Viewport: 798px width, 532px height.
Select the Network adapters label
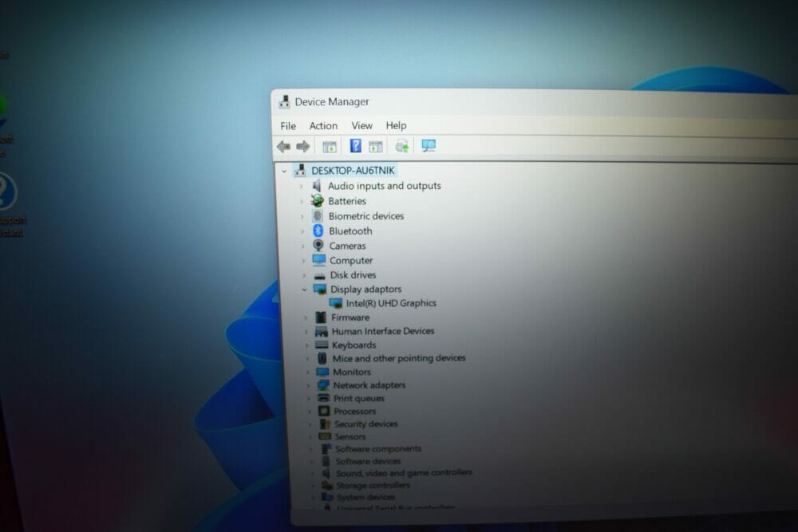click(369, 385)
